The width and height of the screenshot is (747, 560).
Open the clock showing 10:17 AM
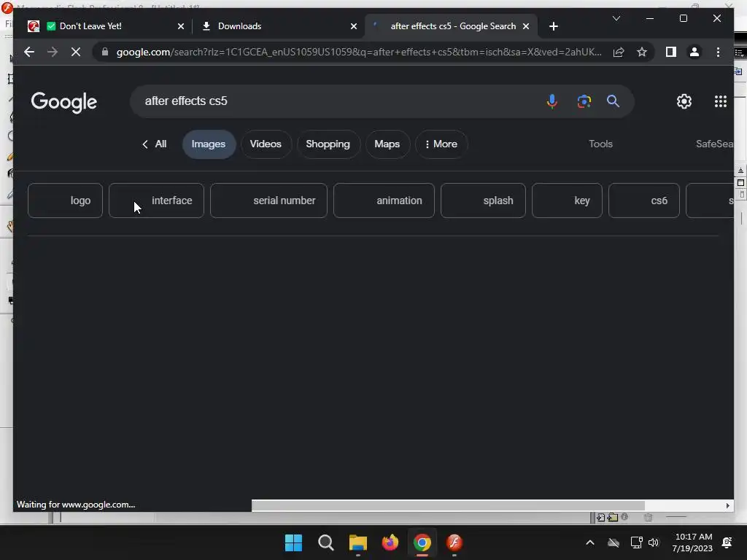693,542
